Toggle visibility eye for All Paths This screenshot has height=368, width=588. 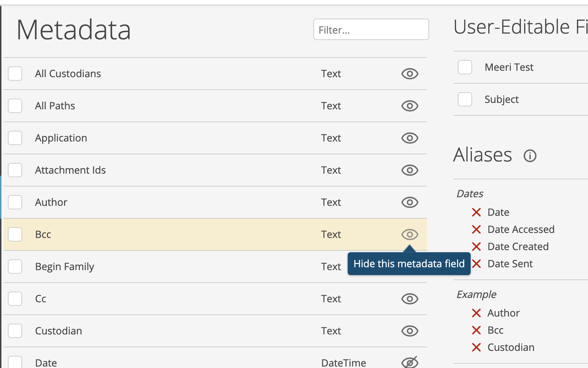click(410, 106)
